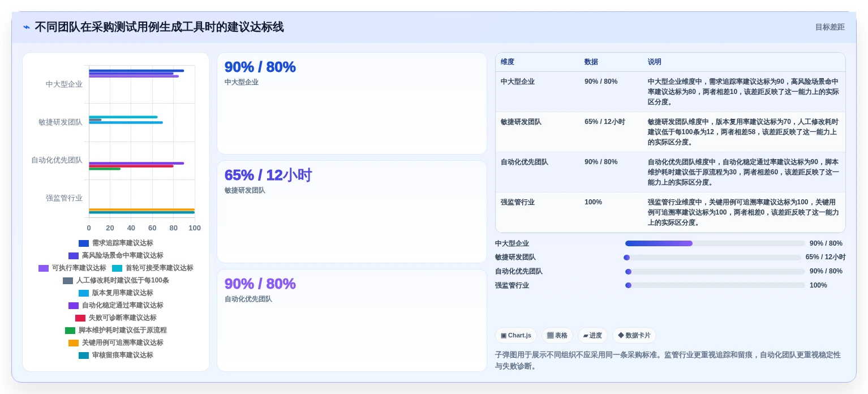The image size is (868, 394).
Task: Toggle the 版本复用率建议达标 legend entry
Action: tap(116, 293)
